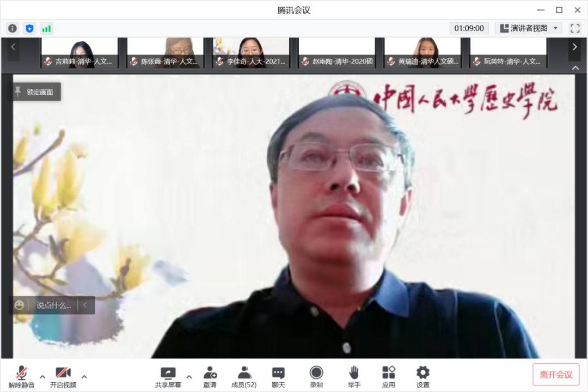This screenshot has width=588, height=392.
Task: Click the 说点什么 chat input
Action: point(53,305)
